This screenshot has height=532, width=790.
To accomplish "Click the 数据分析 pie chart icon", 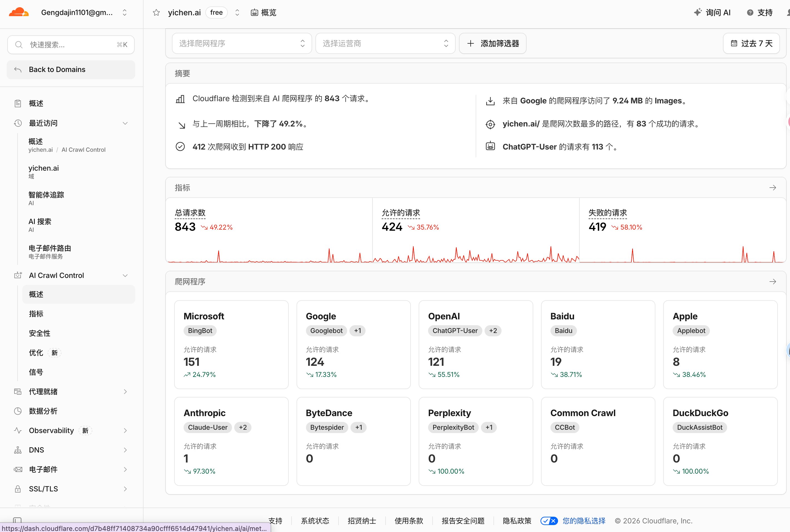I will point(18,411).
